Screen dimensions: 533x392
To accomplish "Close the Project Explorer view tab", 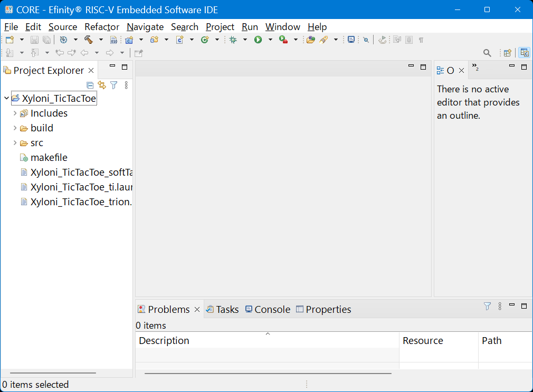I will (x=91, y=71).
